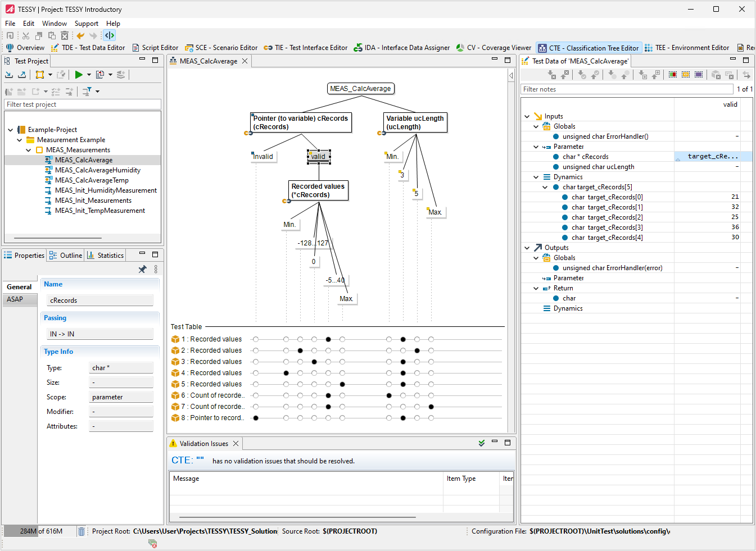
Task: Toggle the first circle marker in test row 1
Action: point(256,339)
